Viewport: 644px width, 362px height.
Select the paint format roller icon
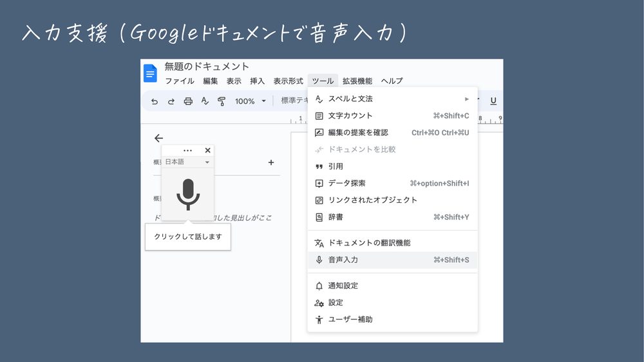pyautogui.click(x=222, y=101)
